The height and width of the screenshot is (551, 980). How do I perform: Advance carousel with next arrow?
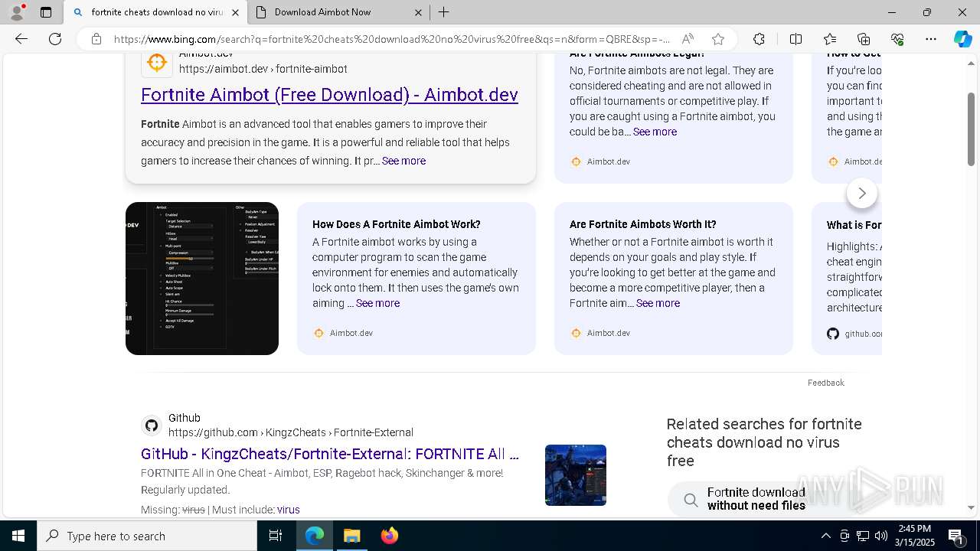(x=862, y=194)
